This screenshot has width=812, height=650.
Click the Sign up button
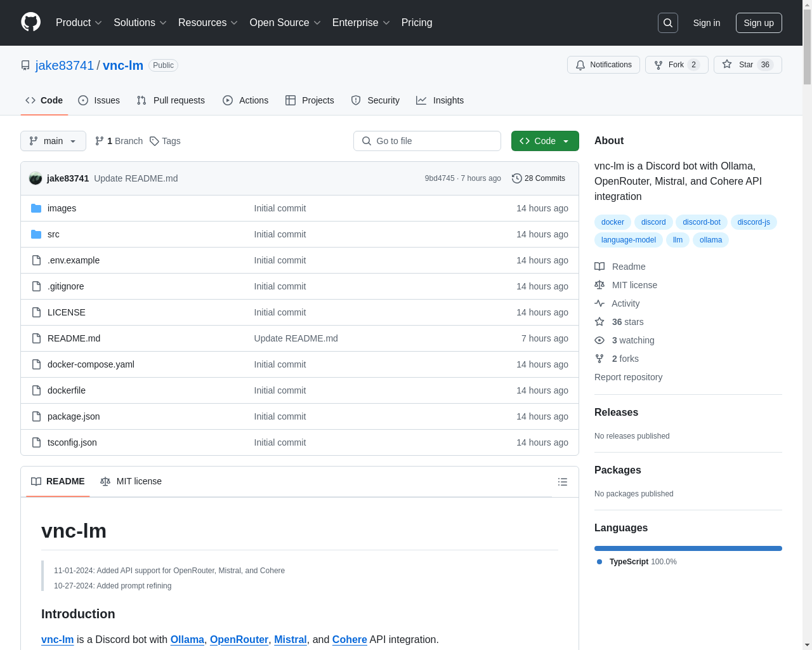pyautogui.click(x=759, y=23)
